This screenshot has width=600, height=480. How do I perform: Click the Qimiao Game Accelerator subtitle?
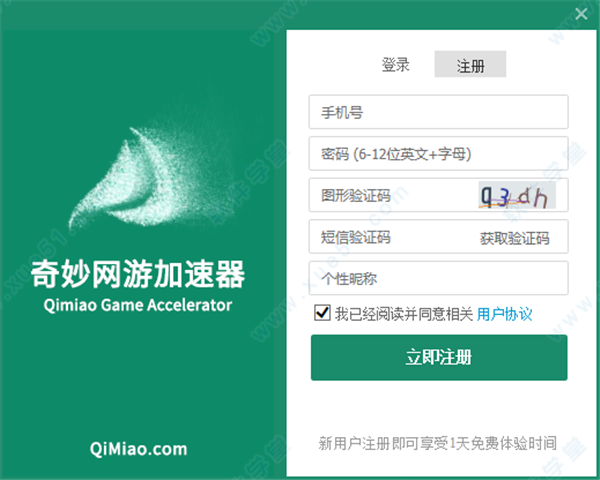pos(138,305)
